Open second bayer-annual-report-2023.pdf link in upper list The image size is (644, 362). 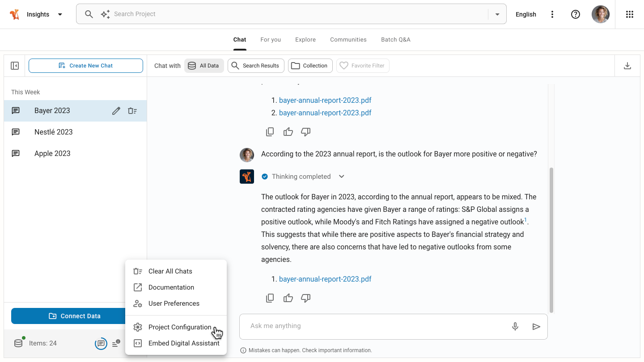325,113
